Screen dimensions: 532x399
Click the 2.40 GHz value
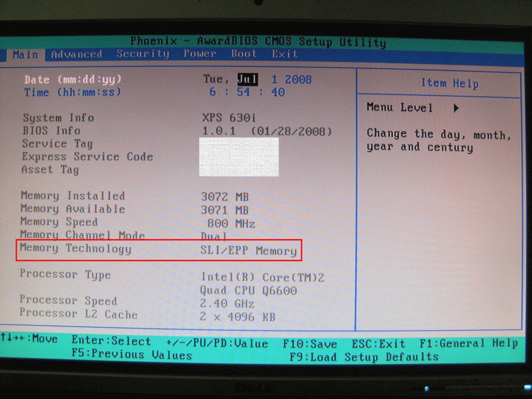(x=227, y=303)
